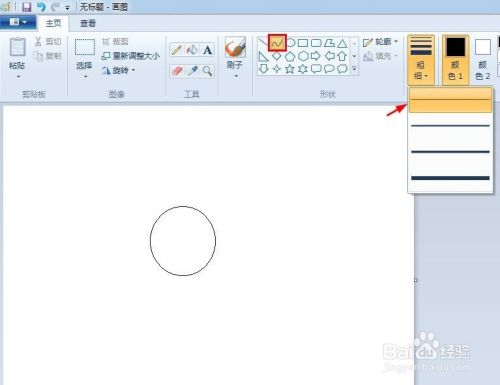Expand the 选择 Select dropdown arrow
This screenshot has height=385, width=500.
85,77
